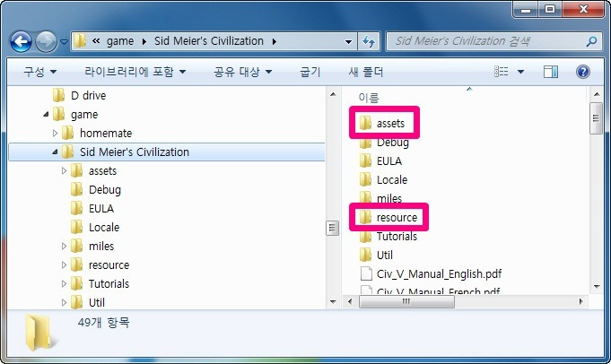Select 'assets' folder in file list
This screenshot has height=364, width=611.
click(x=390, y=124)
